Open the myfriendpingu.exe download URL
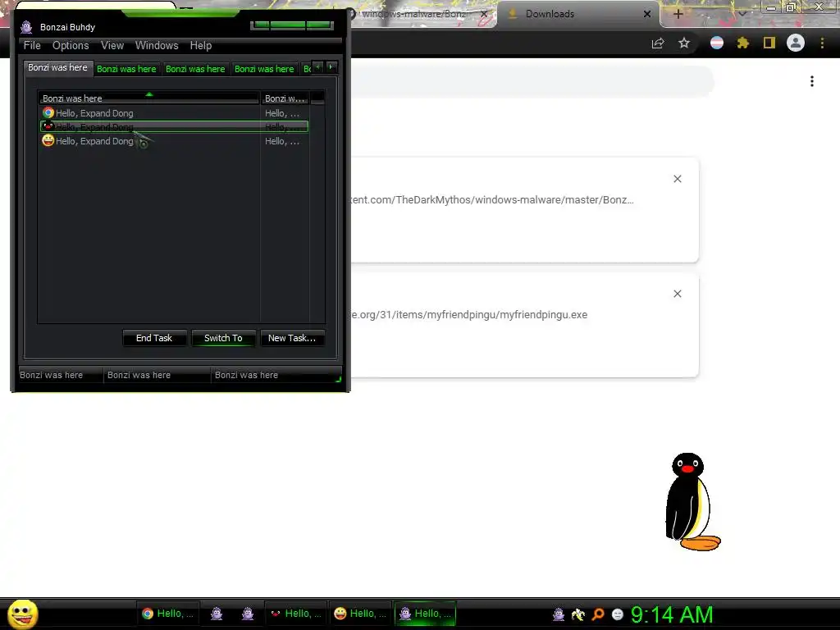This screenshot has height=630, width=840. tap(469, 314)
